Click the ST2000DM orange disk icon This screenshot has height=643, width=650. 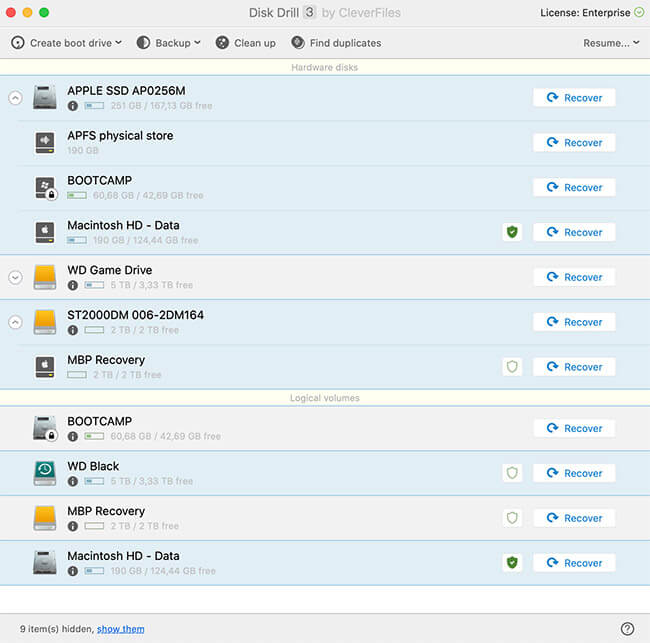coord(45,322)
